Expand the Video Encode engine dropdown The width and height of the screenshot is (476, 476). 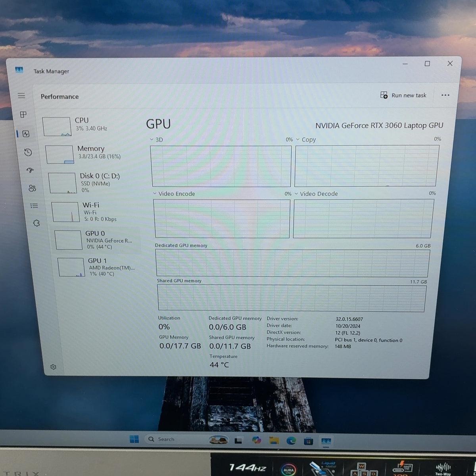(155, 194)
